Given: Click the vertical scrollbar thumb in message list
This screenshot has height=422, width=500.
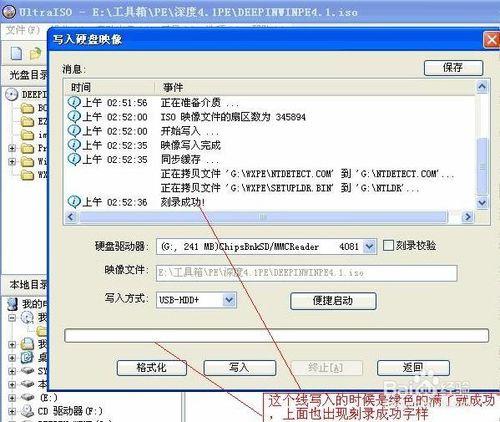Looking at the screenshot, I should tap(482, 167).
